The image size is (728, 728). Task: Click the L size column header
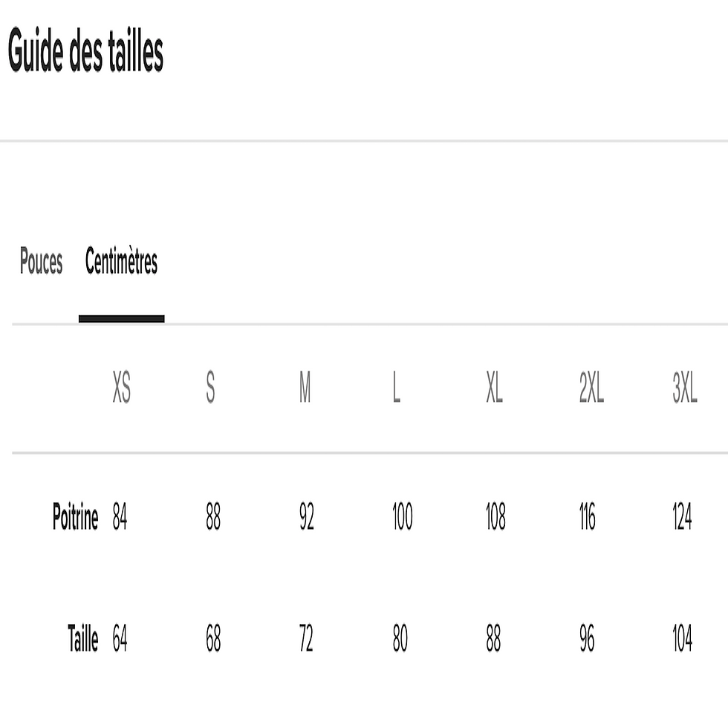click(396, 387)
